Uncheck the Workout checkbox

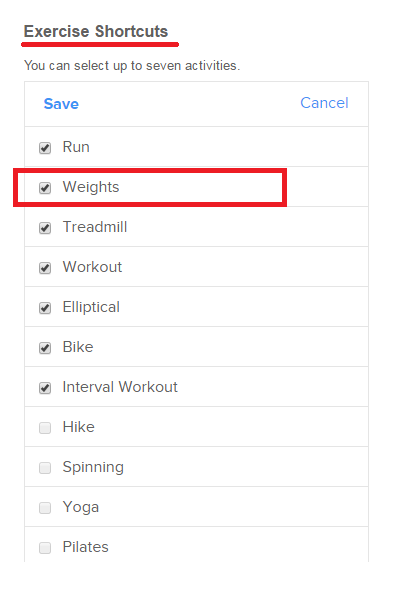click(45, 268)
